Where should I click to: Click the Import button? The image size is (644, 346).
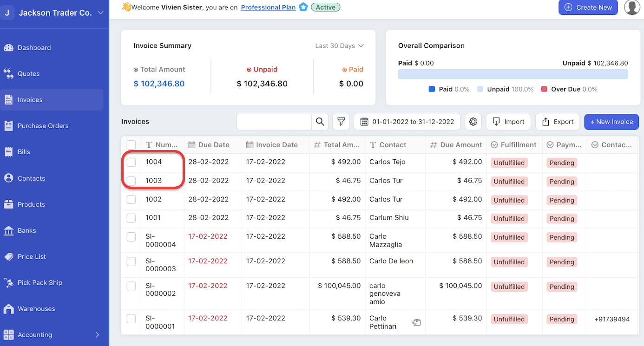[x=508, y=122]
